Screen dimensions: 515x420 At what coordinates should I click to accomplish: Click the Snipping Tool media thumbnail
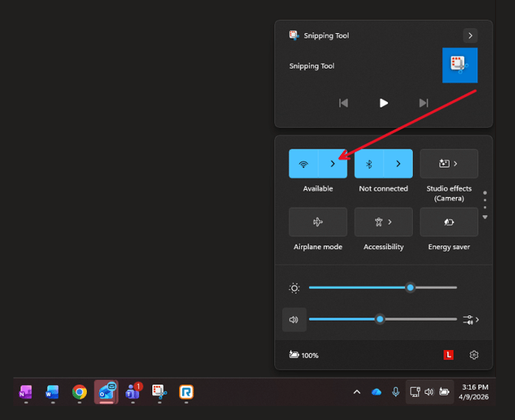pyautogui.click(x=460, y=65)
